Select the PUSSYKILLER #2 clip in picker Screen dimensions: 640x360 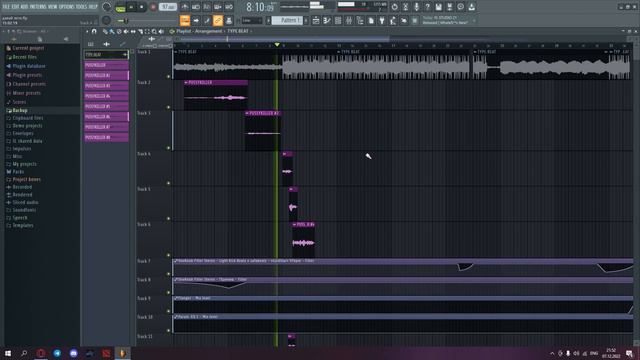coord(106,76)
